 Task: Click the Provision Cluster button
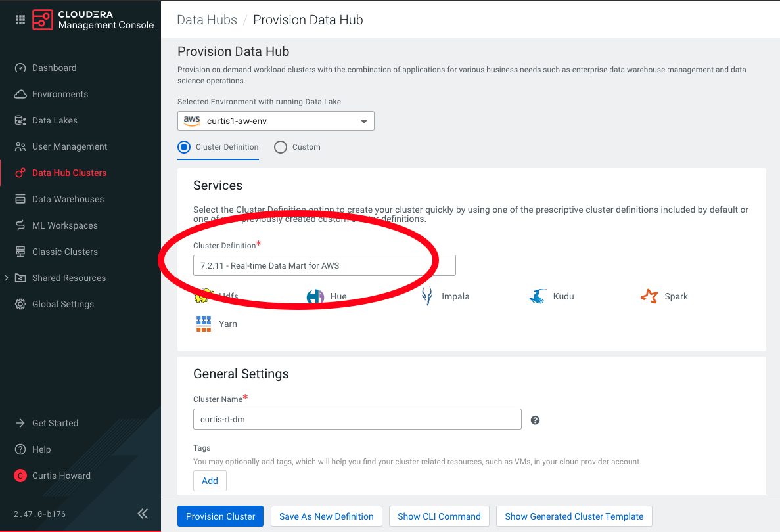(220, 516)
